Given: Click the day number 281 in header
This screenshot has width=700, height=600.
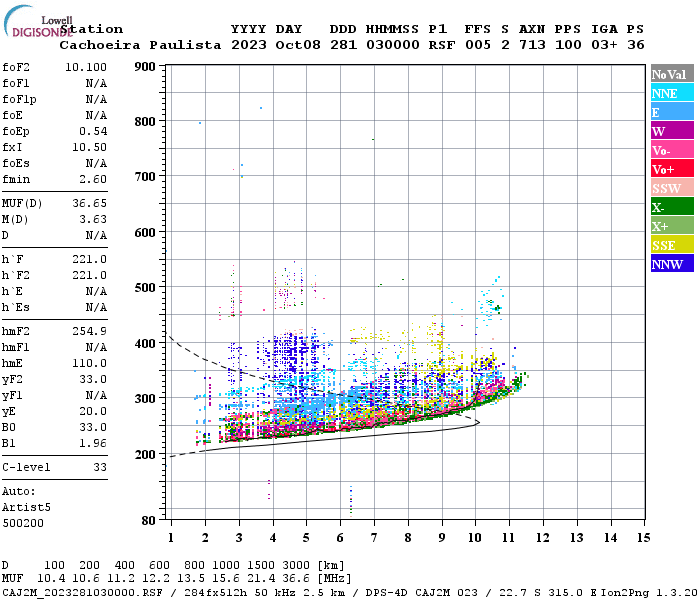Looking at the screenshot, I should pos(343,45).
